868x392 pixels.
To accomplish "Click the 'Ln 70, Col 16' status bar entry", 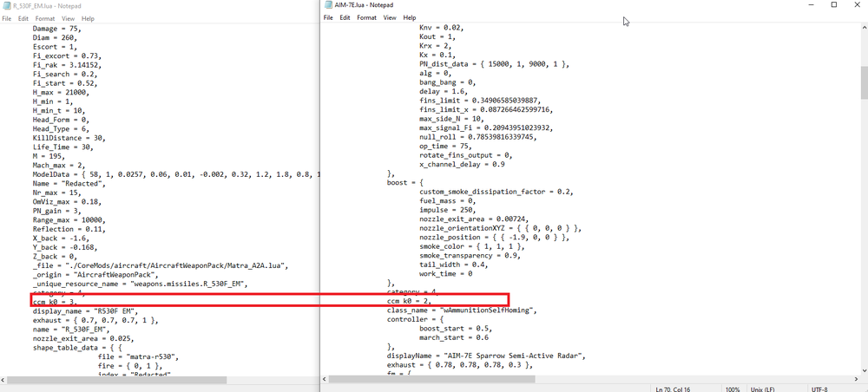I will (674, 389).
